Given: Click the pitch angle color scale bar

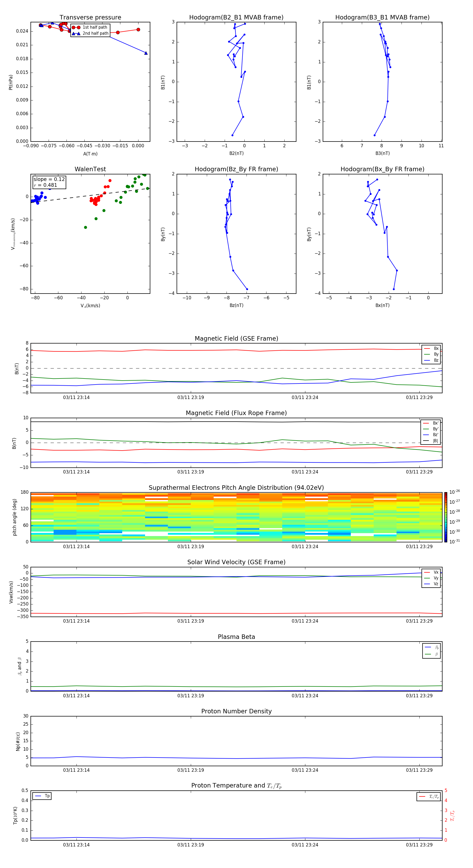Looking at the screenshot, I should pyautogui.click(x=446, y=517).
